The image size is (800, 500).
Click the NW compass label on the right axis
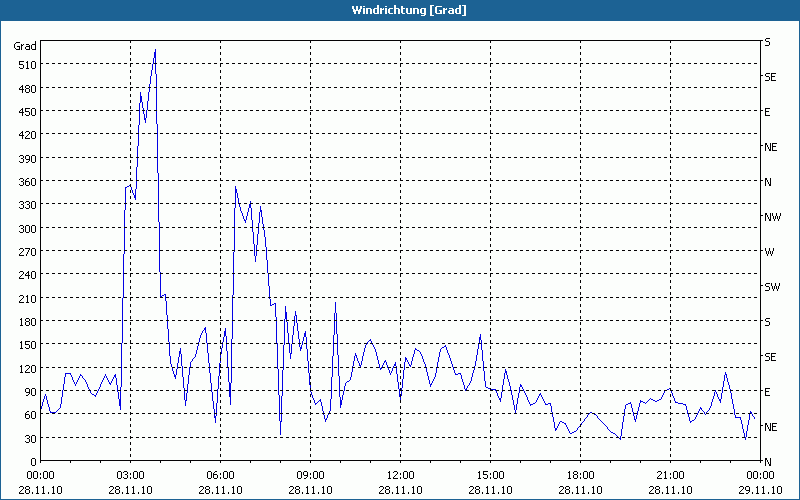click(772, 217)
